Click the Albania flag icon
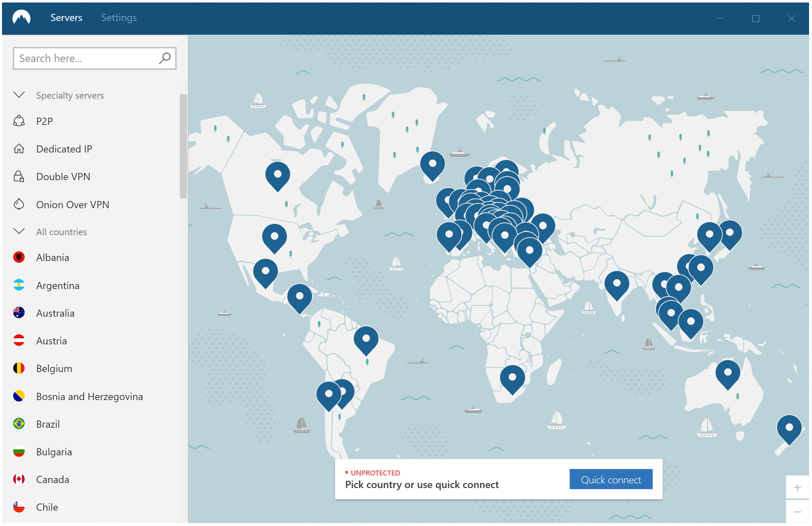This screenshot has width=812, height=526. coord(19,257)
